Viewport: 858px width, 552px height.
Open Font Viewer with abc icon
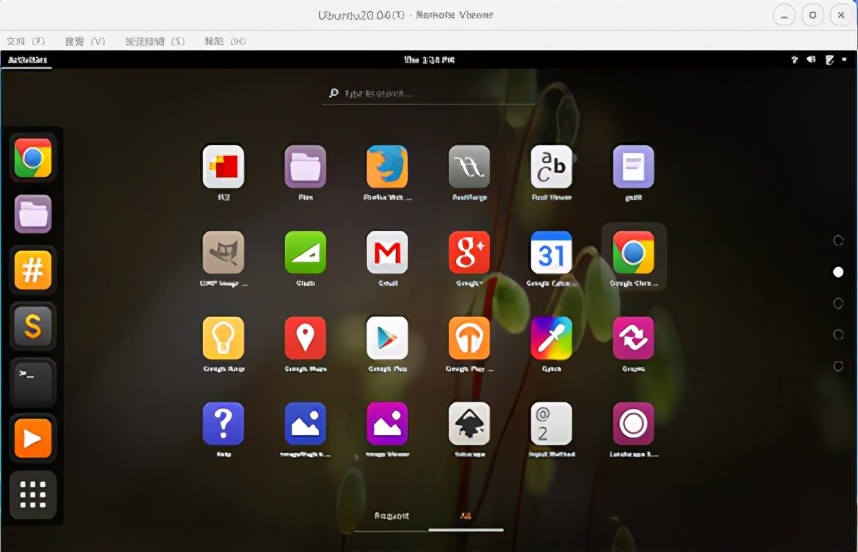[552, 167]
